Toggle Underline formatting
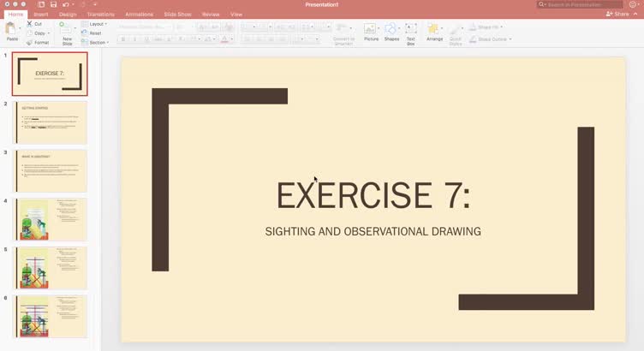 (146, 39)
